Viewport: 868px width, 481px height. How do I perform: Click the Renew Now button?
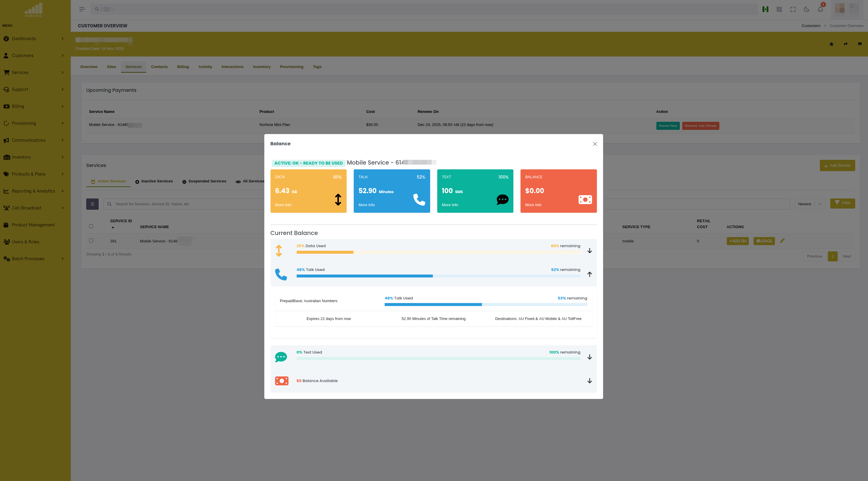[668, 126]
